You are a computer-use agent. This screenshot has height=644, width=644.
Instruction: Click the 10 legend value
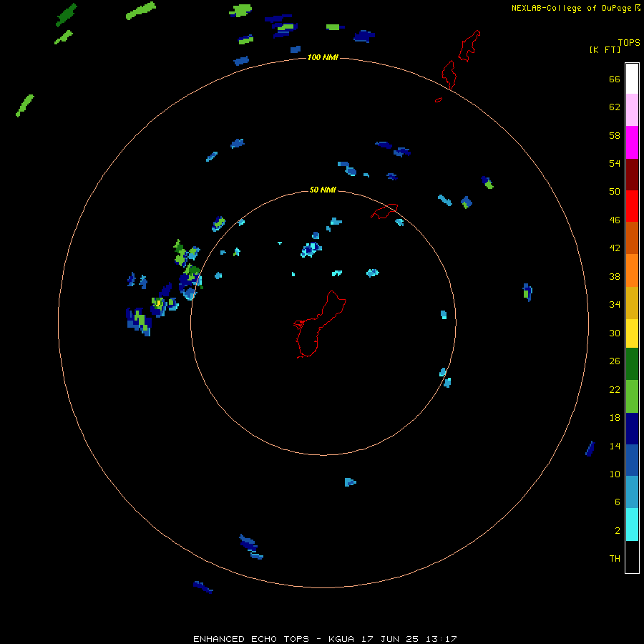[615, 474]
